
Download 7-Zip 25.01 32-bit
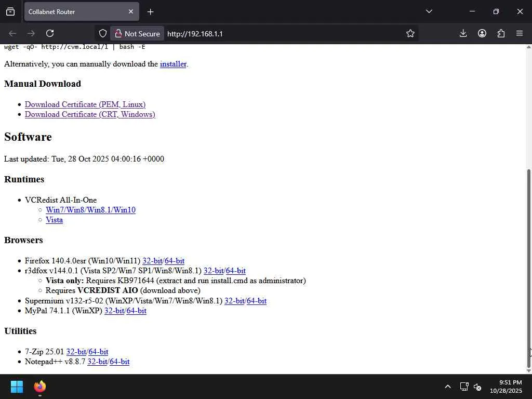pyautogui.click(x=76, y=352)
